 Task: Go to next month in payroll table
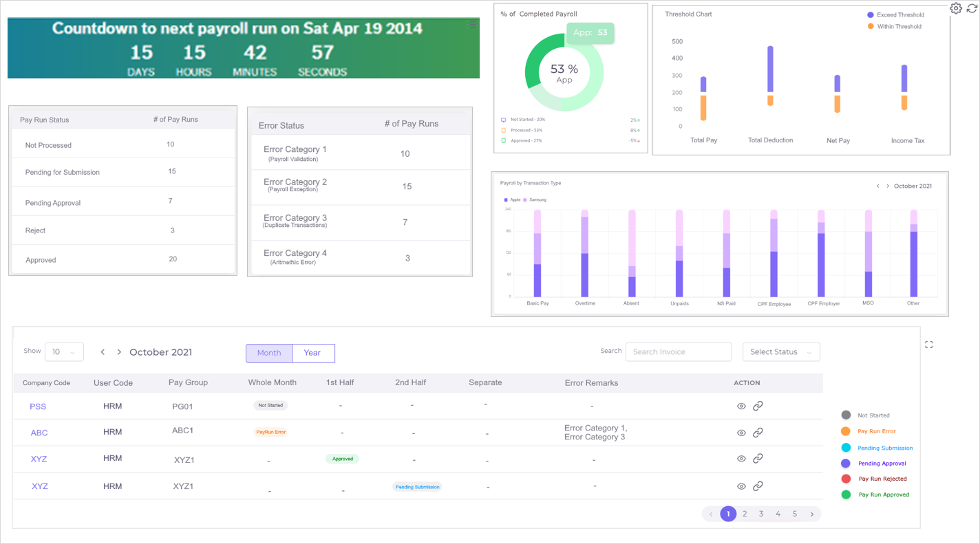(x=119, y=352)
